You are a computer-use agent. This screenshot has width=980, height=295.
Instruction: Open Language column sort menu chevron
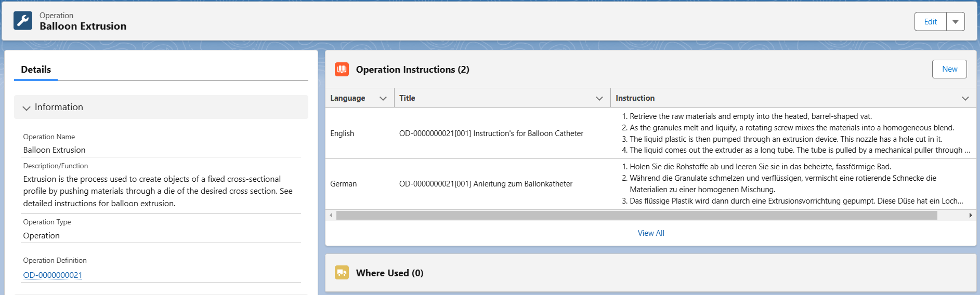[x=383, y=98]
